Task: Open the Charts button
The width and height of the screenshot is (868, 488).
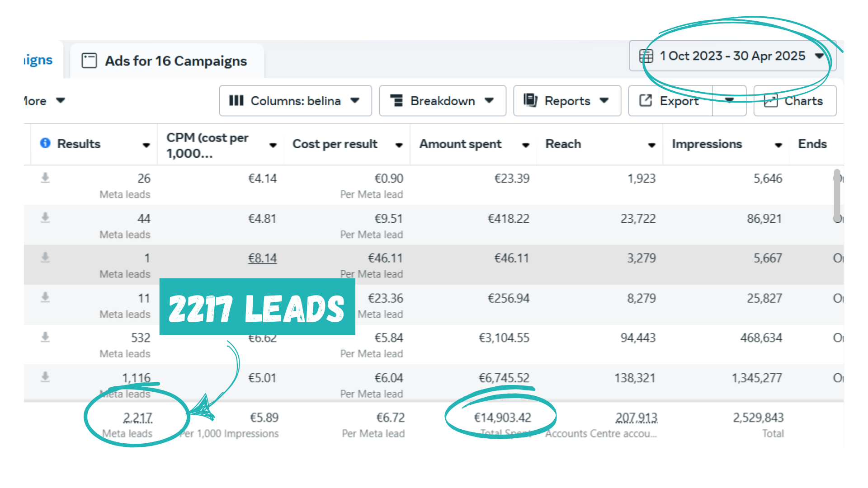Action: 795,101
